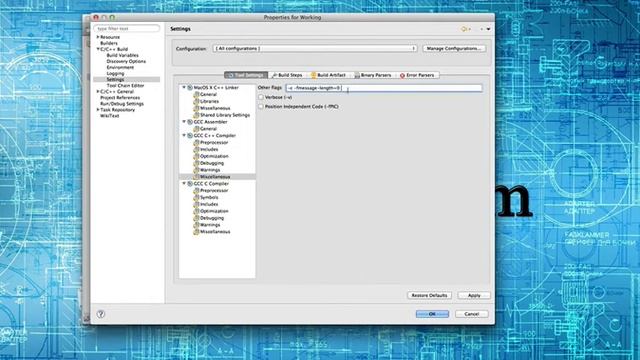640x360 pixels.
Task: Click Miscellaneous icon under MacOS X C++ Linker
Action: pos(196,108)
